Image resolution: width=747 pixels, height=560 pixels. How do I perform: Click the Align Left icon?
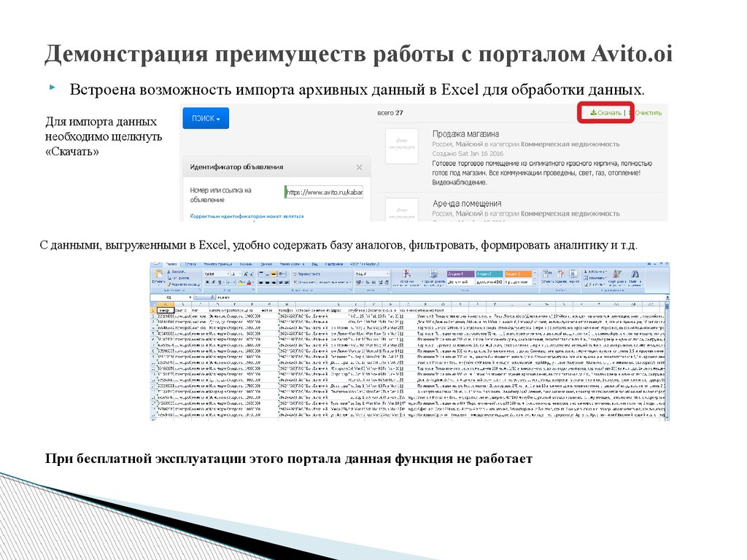(x=261, y=282)
